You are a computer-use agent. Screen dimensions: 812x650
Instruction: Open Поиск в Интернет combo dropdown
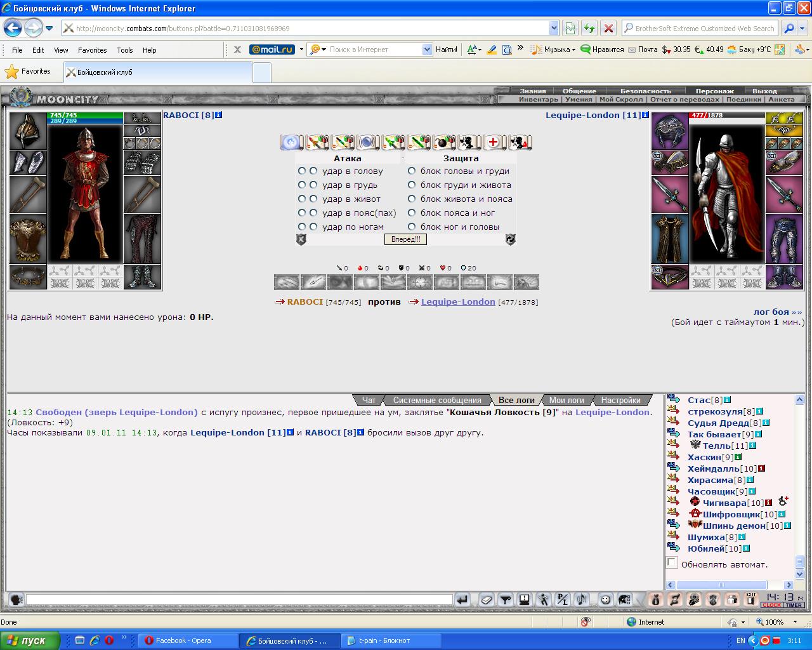[427, 50]
